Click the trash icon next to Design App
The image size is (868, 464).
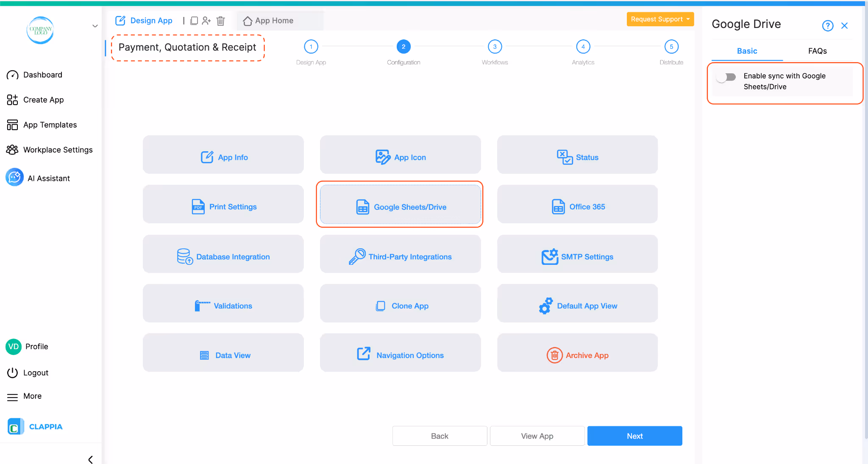220,21
